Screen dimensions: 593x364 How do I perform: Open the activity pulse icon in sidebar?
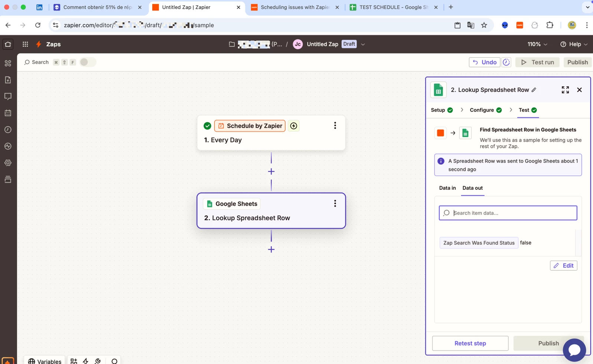pos(8,146)
